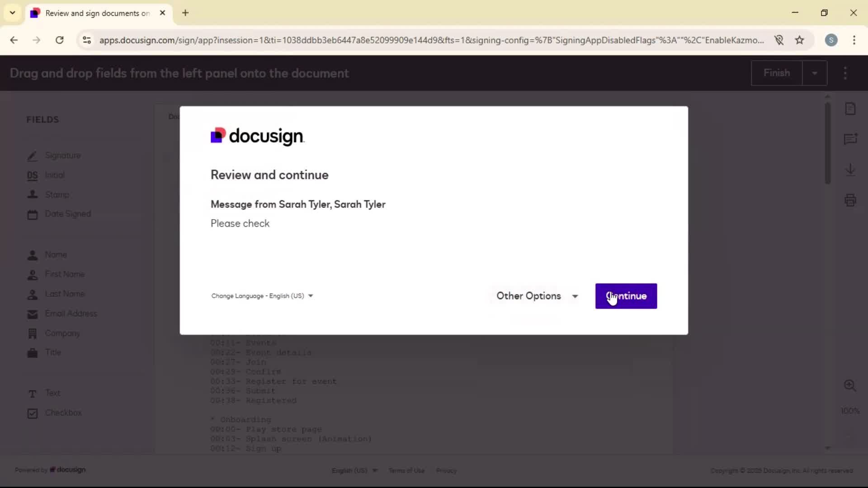This screenshot has height=488, width=868.
Task: Select the Name field
Action: [x=47, y=255]
